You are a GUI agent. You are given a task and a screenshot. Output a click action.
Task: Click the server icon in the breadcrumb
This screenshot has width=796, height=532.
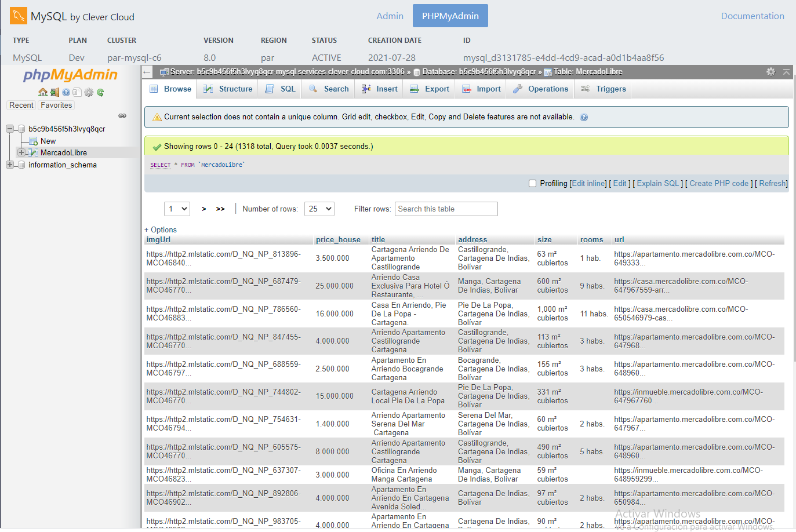coord(164,72)
